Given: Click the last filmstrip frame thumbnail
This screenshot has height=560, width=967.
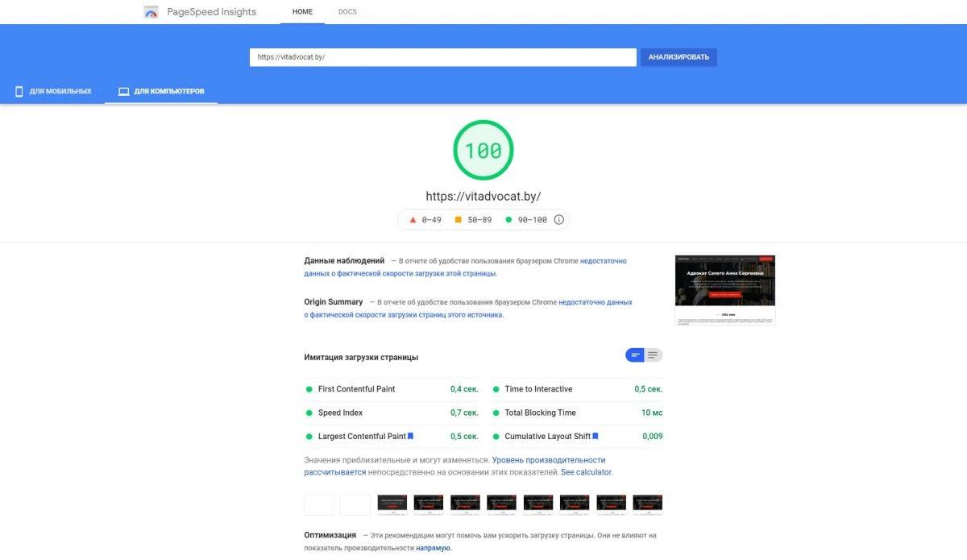Looking at the screenshot, I should click(648, 504).
